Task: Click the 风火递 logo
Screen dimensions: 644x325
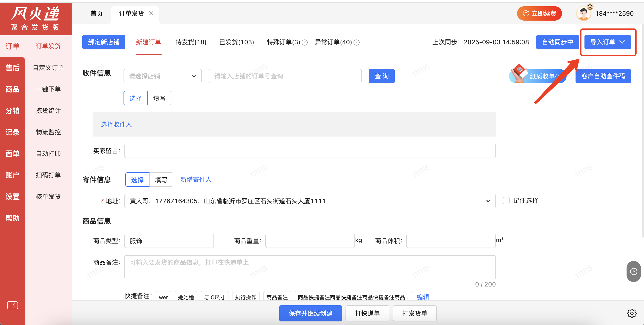Action: [x=36, y=19]
